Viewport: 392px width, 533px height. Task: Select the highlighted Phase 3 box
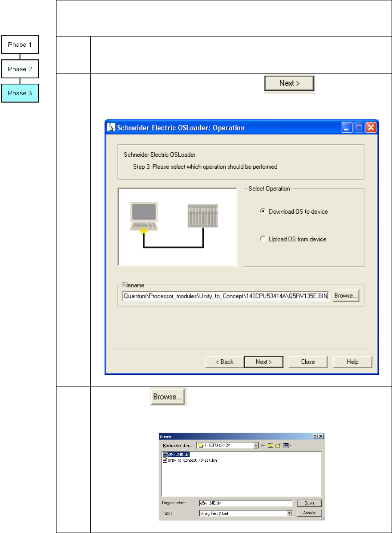click(20, 93)
